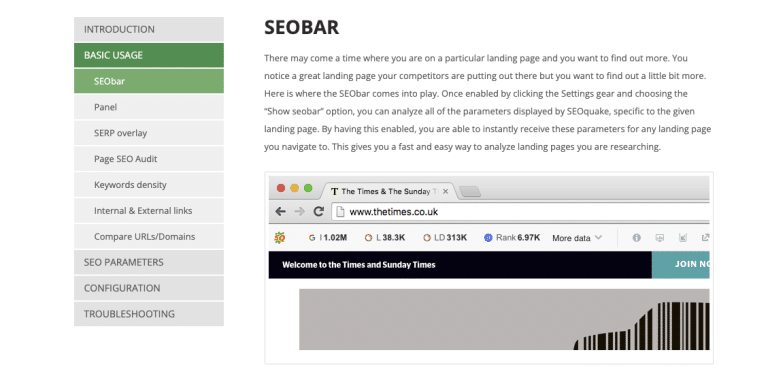Click the SEOBAR page heading
This screenshot has width=768, height=378.
click(301, 27)
